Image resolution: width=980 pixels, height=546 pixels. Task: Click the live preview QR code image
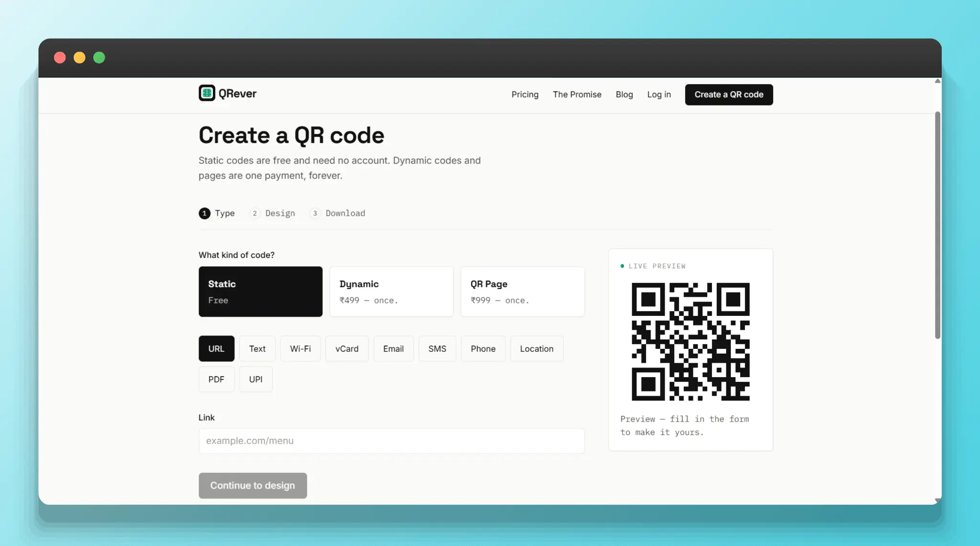pos(690,342)
